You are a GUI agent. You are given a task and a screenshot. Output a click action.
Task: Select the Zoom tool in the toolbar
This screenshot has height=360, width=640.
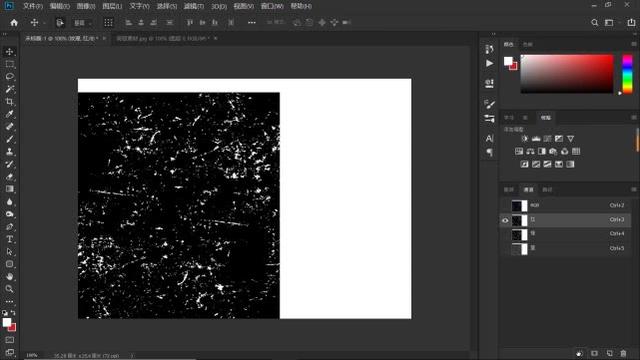pyautogui.click(x=9, y=289)
